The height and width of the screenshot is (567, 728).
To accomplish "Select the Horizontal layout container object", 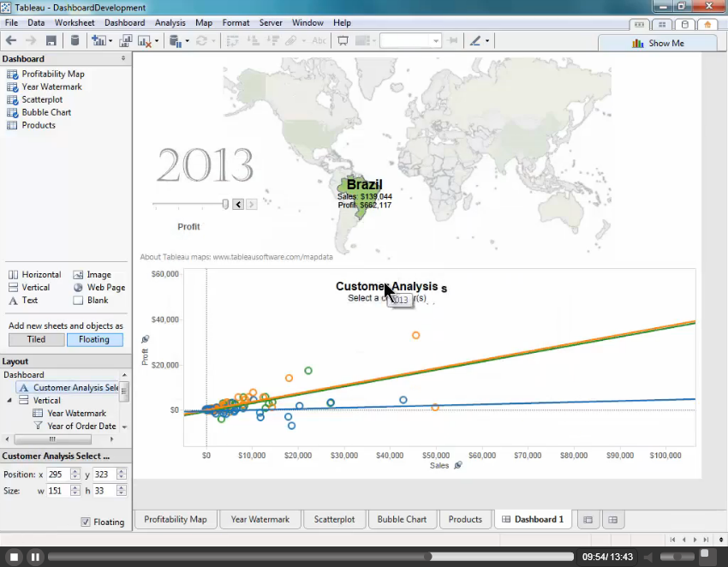I will point(40,275).
